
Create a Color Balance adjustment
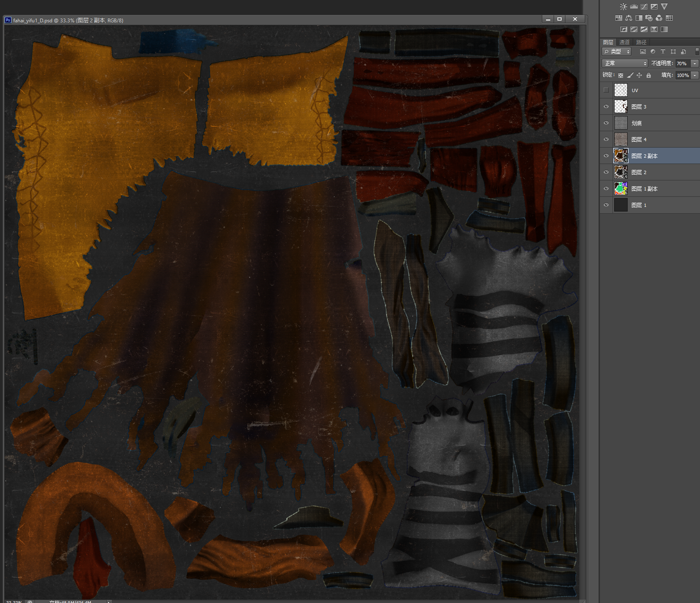point(628,18)
